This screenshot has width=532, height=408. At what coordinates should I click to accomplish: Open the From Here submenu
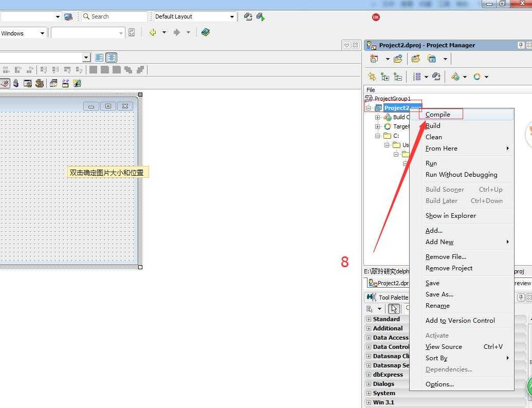point(462,148)
